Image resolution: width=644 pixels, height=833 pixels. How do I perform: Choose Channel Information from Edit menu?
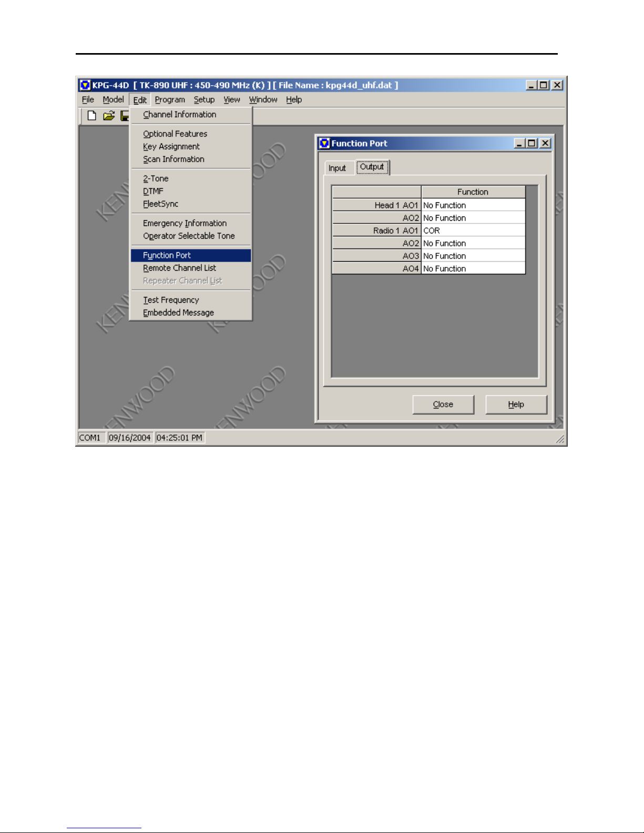191,115
